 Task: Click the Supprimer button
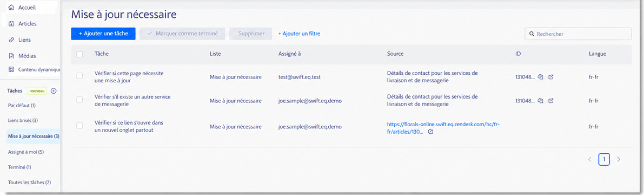tap(250, 34)
